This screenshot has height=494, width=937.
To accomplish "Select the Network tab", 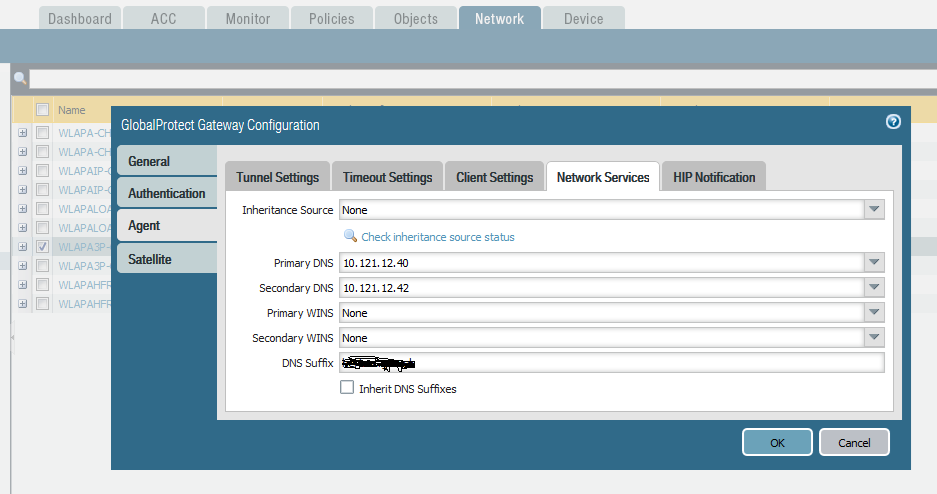I will click(500, 19).
